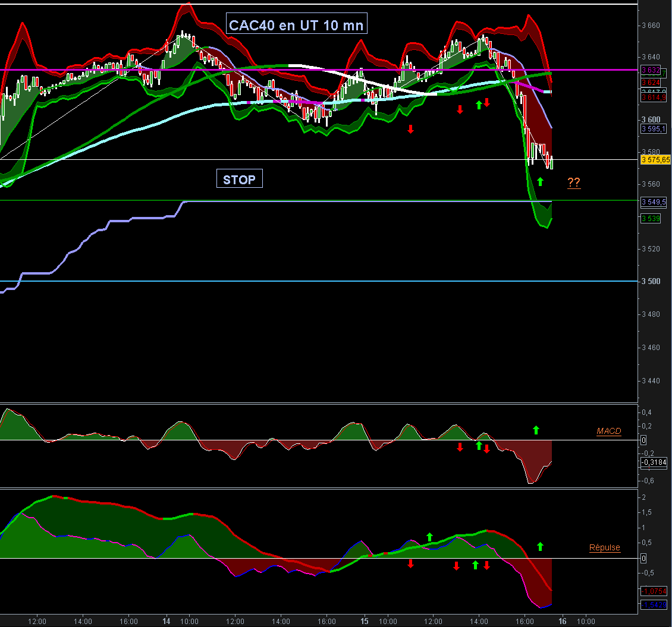Click the Répulse 1,5 scale label

click(x=646, y=513)
